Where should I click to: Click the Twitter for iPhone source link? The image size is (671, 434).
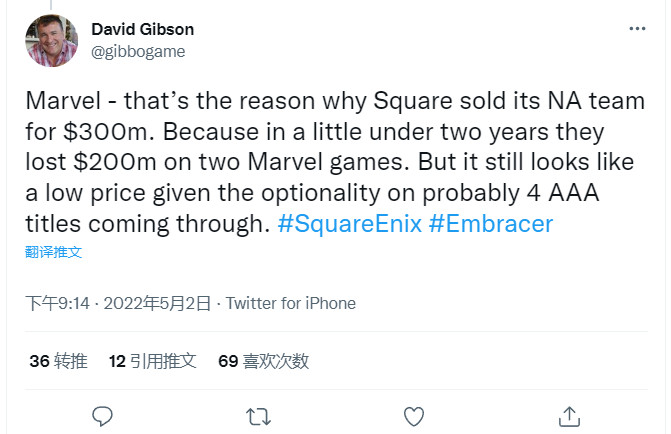click(x=290, y=302)
